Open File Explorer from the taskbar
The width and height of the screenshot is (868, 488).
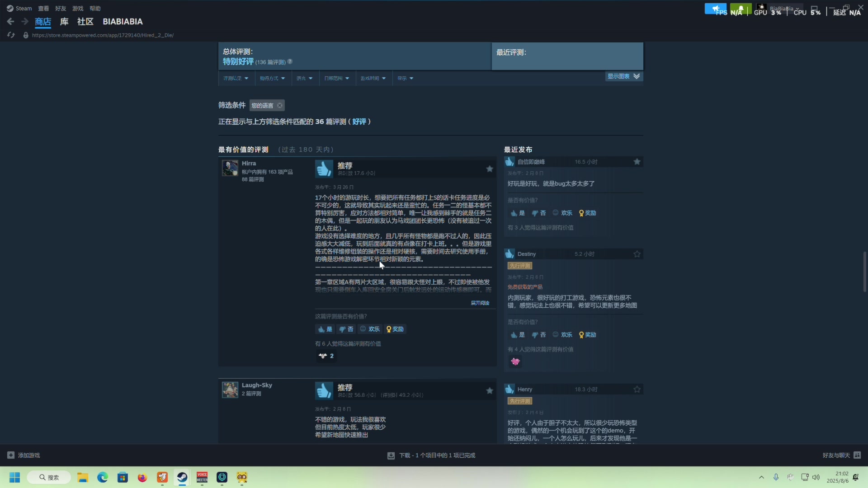click(x=83, y=477)
